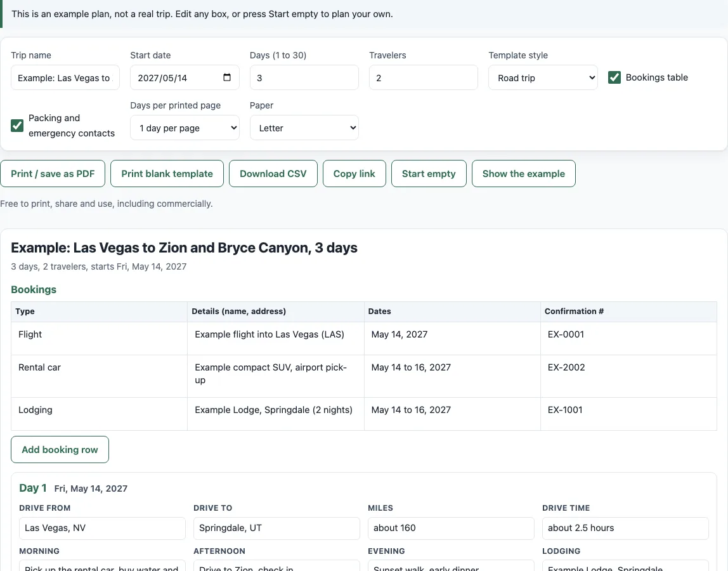Viewport: 728px width, 571px height.
Task: Download the itinerary as CSV
Action: pyautogui.click(x=273, y=174)
